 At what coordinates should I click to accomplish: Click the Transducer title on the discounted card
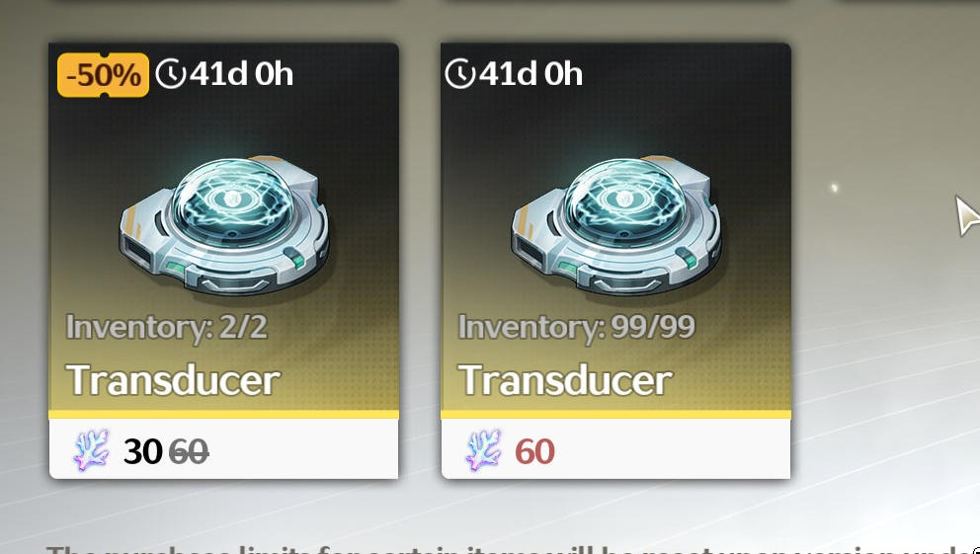[173, 380]
